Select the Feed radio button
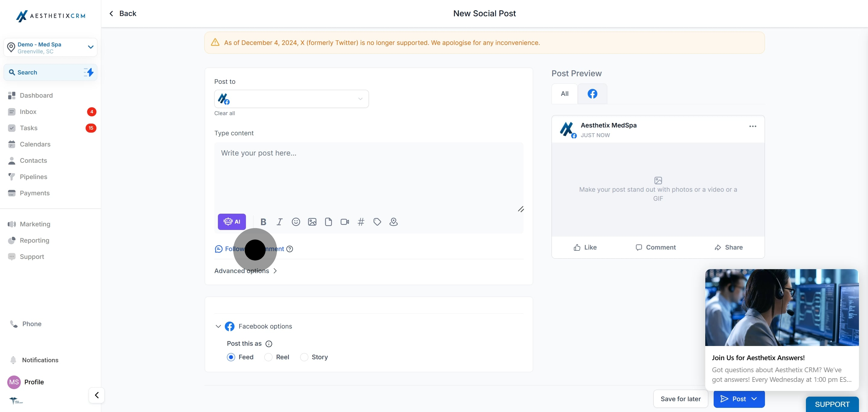Viewport: 868px width, 412px height. coord(231,357)
